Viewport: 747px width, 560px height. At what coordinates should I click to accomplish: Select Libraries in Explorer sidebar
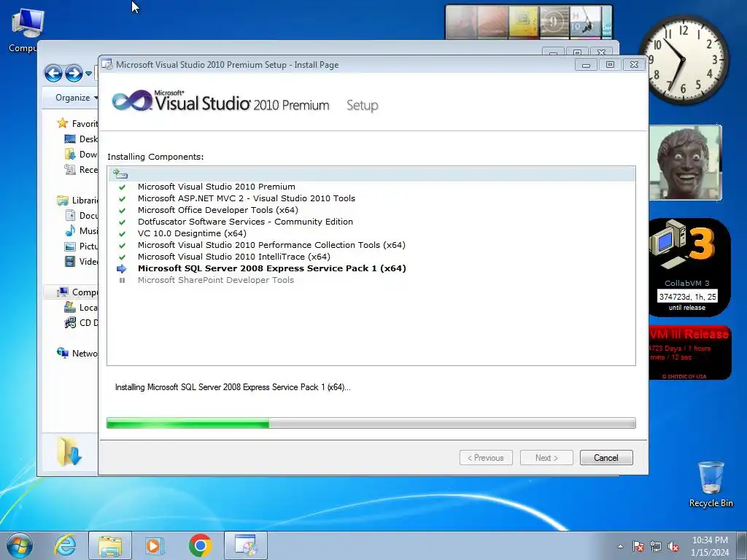point(77,201)
